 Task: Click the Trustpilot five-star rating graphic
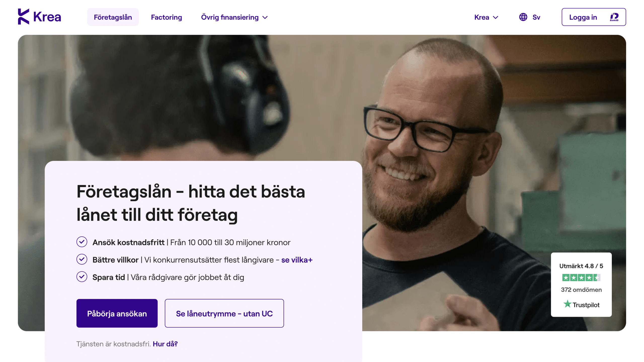(x=581, y=278)
